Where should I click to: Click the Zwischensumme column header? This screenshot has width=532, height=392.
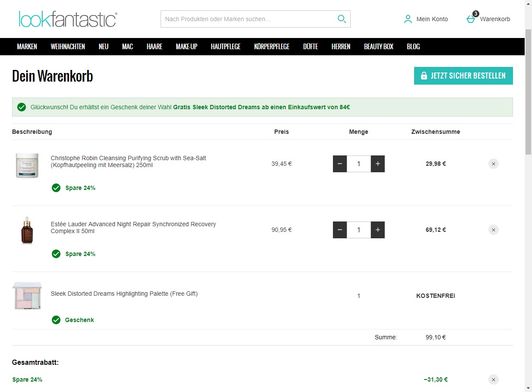436,132
